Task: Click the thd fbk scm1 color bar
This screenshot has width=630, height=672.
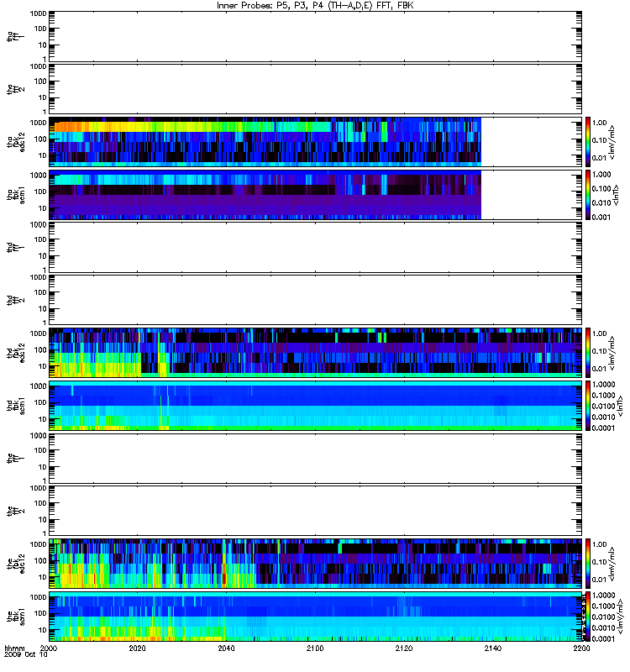Action: pos(588,406)
